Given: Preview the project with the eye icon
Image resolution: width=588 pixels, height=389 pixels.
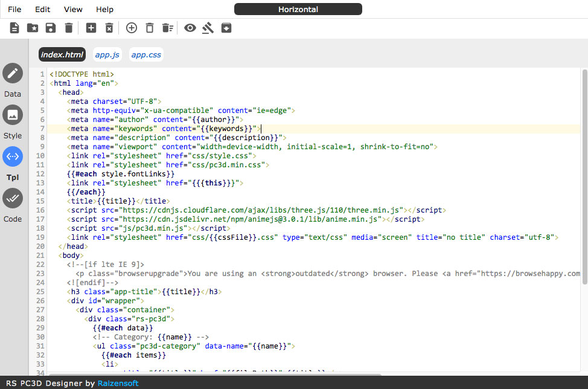Looking at the screenshot, I should (x=190, y=28).
